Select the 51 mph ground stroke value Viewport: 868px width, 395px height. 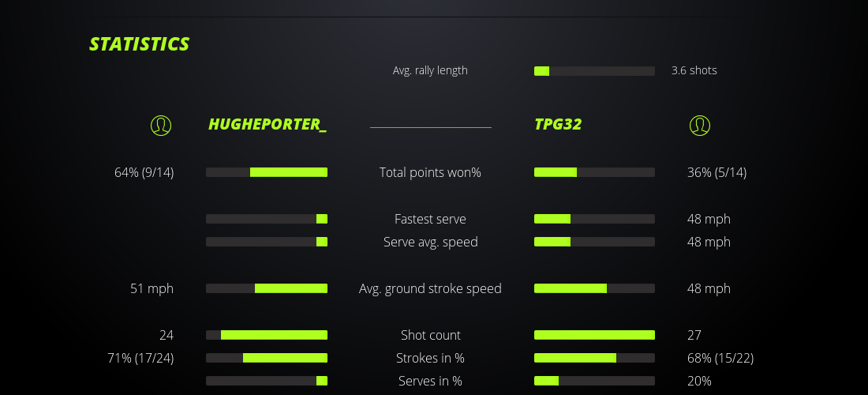[152, 288]
